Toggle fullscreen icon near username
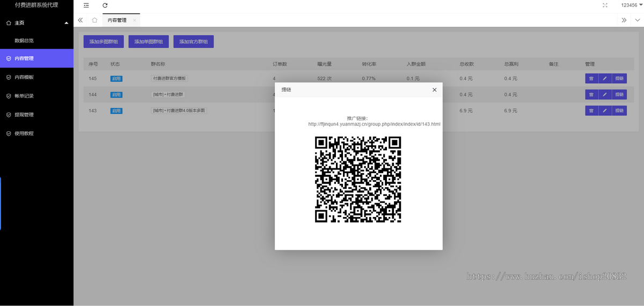The image size is (644, 306). coord(605,5)
